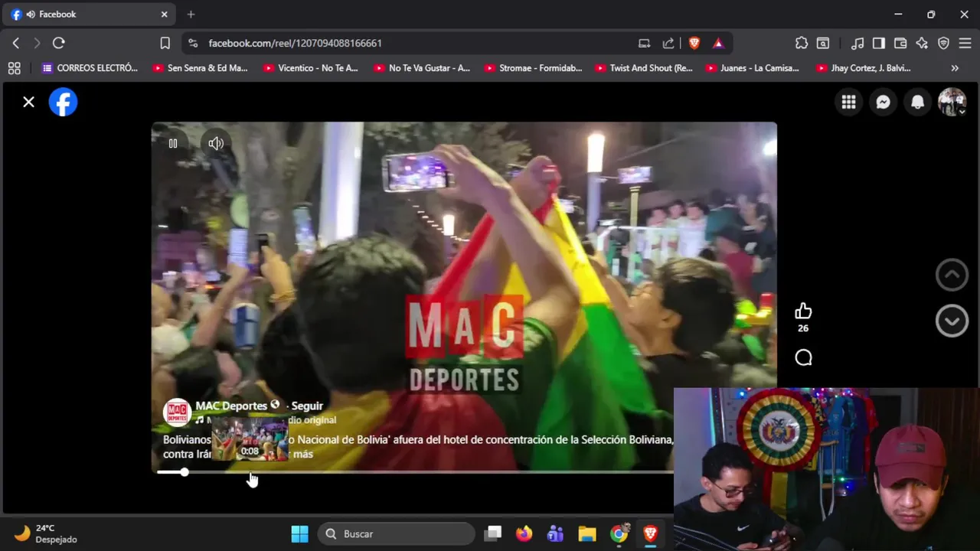Image resolution: width=980 pixels, height=551 pixels.
Task: Open browser extensions puzzle icon
Action: pos(802,43)
